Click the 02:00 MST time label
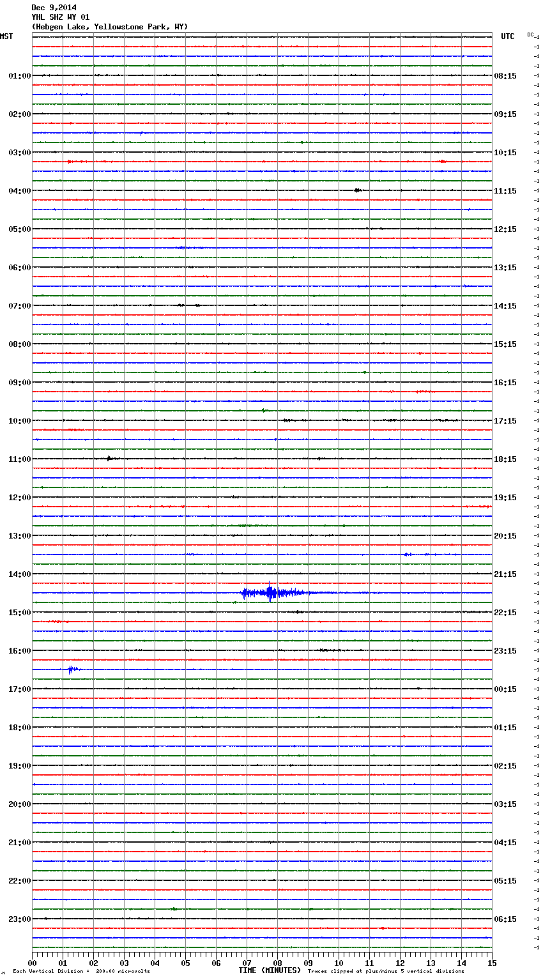 20,114
